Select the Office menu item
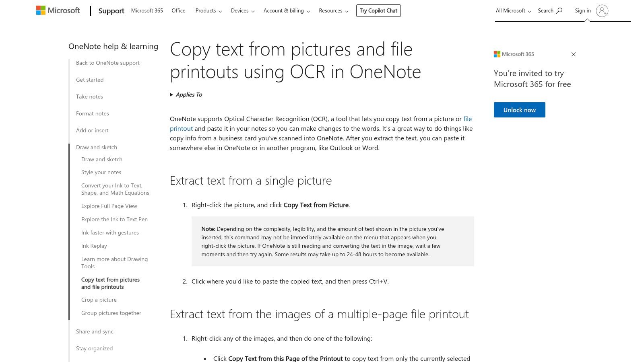 point(178,10)
